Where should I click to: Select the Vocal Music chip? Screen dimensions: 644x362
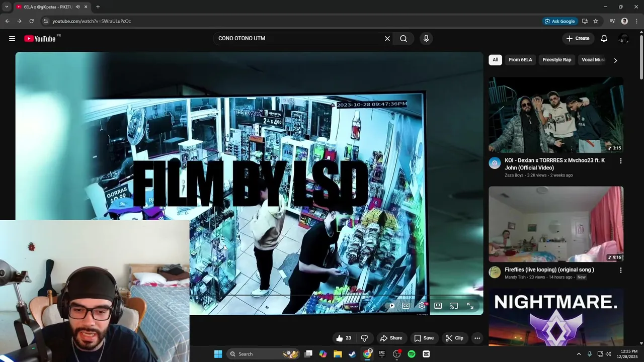pos(593,60)
